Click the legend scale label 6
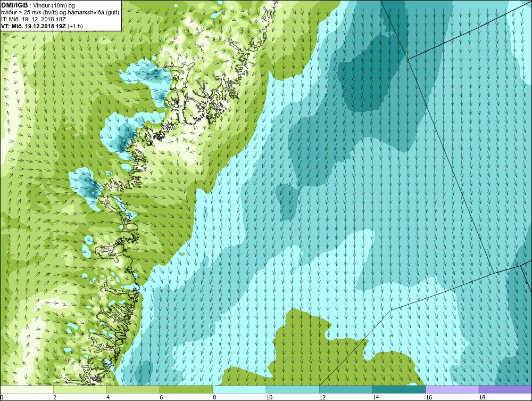Image resolution: width=532 pixels, height=401 pixels. click(x=161, y=397)
